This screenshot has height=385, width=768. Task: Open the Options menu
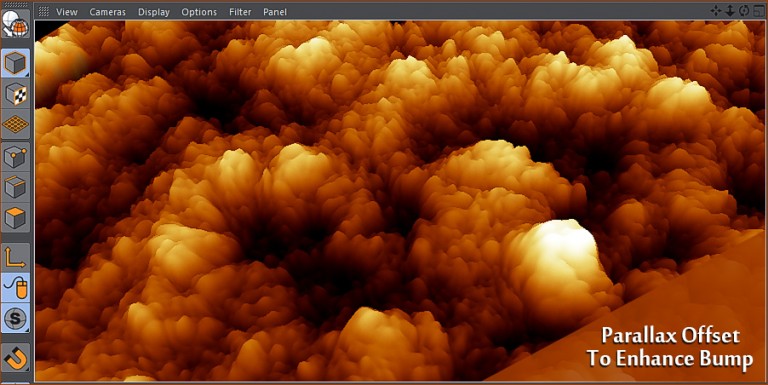point(199,12)
